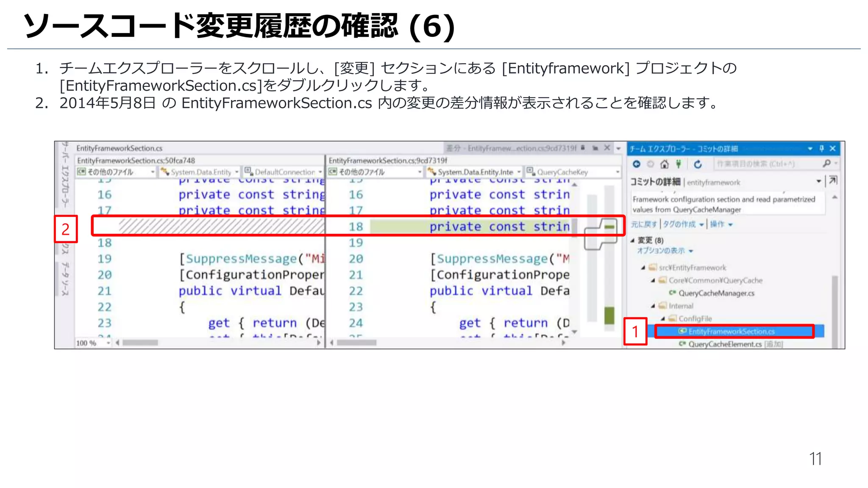Viewport: 868px width, 488px height.
Task: Open Team Explorer window options arrow
Action: [x=810, y=149]
